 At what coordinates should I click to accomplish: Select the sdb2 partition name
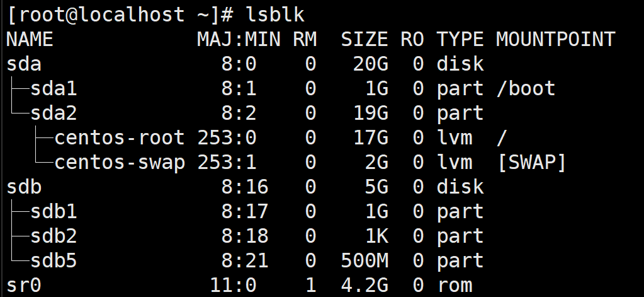tap(54, 236)
